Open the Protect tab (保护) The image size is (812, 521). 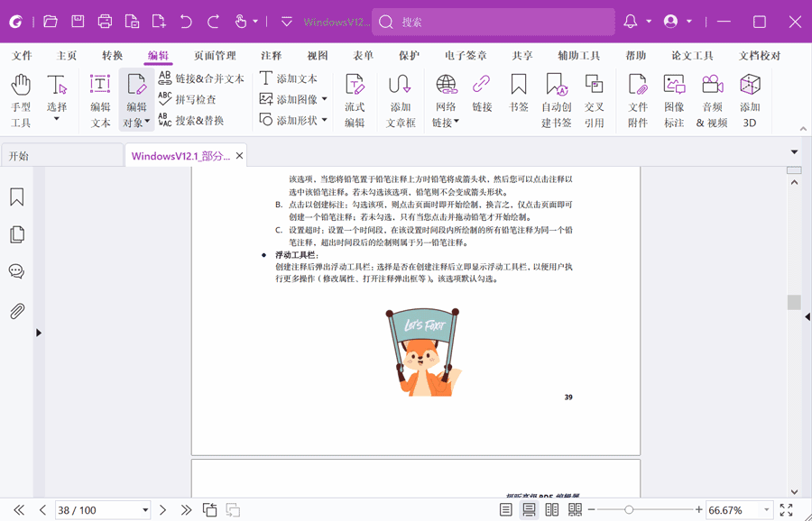pos(409,56)
